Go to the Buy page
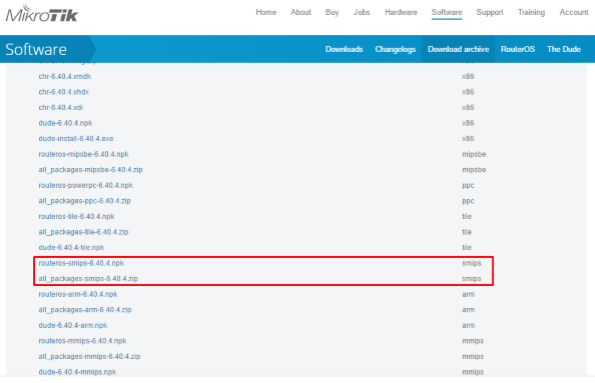Viewport: 595px width, 383px height. pos(332,12)
